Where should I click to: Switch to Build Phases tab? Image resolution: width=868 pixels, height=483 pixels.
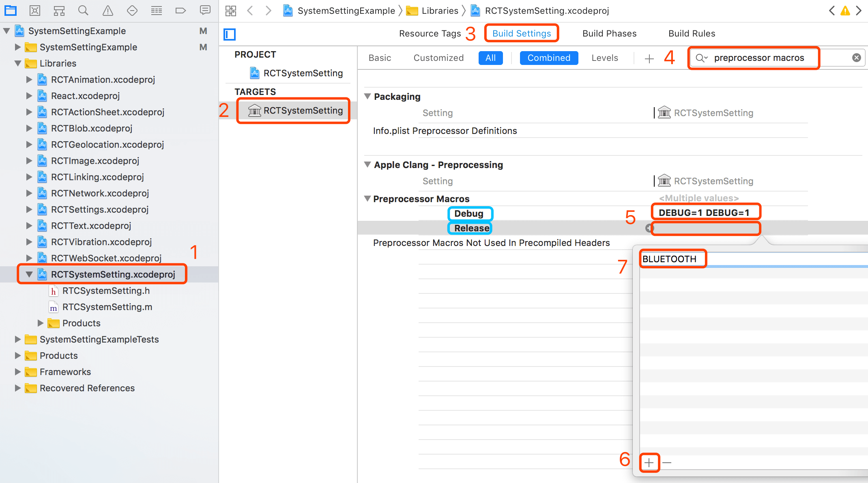609,34
